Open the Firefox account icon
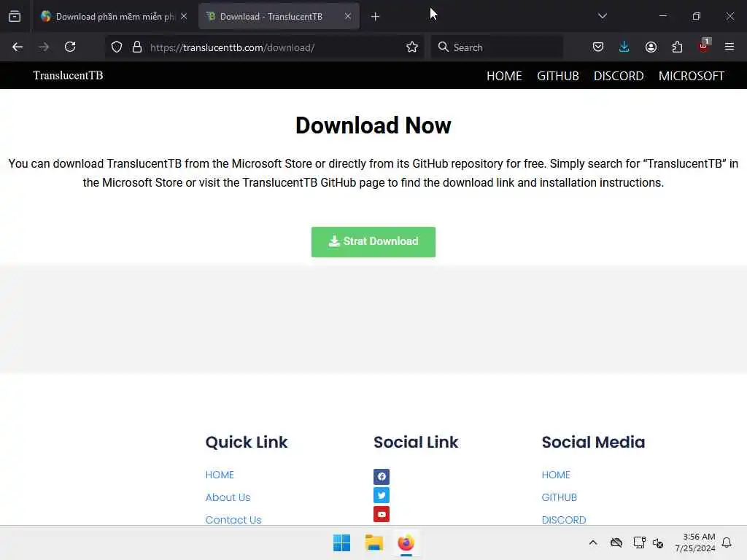Screen dimensions: 747x560 (651, 47)
